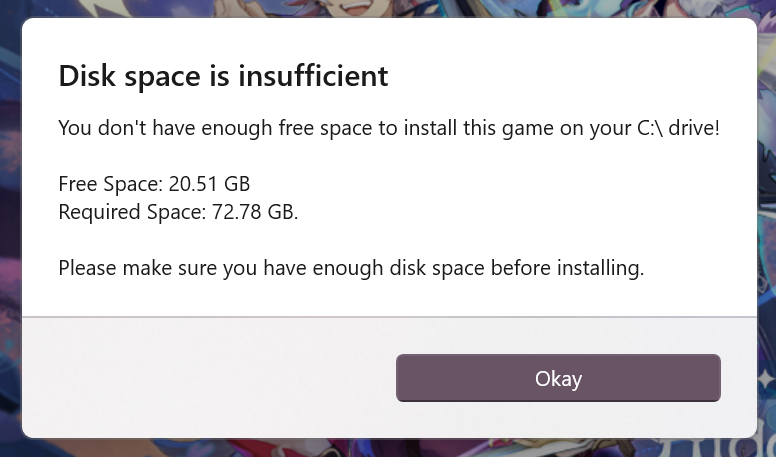Screen dimensions: 776x457
Task: Click the word 'insufficient' in the title
Action: tap(313, 76)
